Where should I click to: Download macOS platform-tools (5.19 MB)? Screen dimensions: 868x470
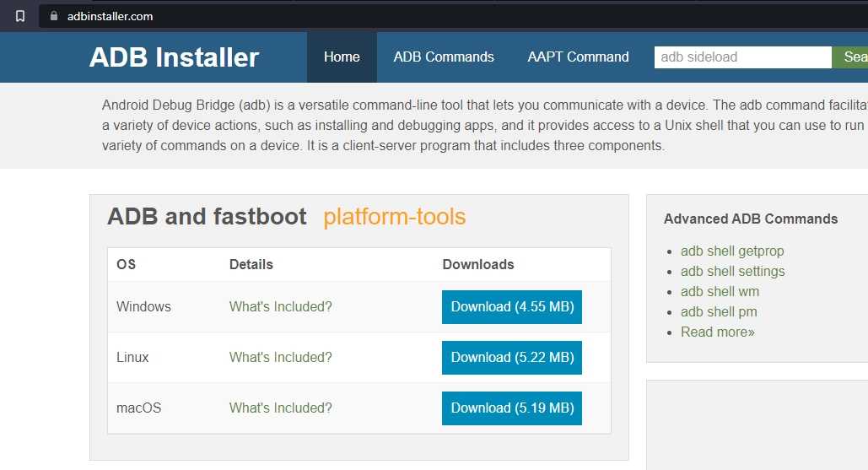coord(512,408)
